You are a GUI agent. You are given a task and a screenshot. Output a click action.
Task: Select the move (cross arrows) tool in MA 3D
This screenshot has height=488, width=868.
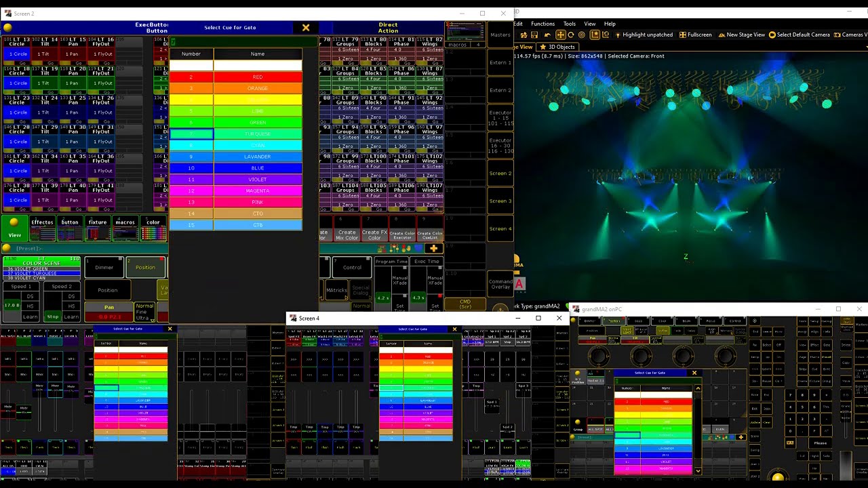(x=560, y=35)
